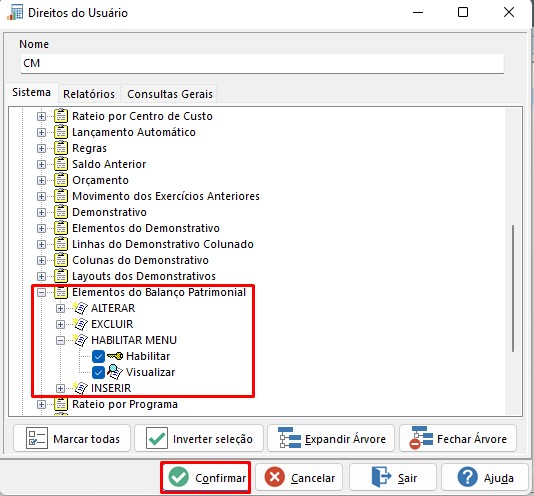Viewport: 534px width, 496px height.
Task: Click the Cancelar button
Action: point(299,478)
